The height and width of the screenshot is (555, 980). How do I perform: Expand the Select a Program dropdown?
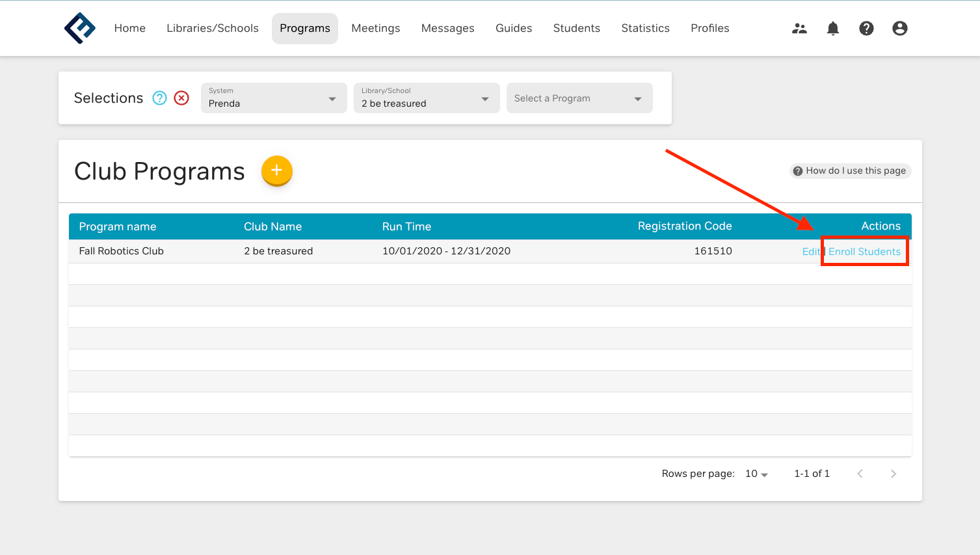pos(579,98)
